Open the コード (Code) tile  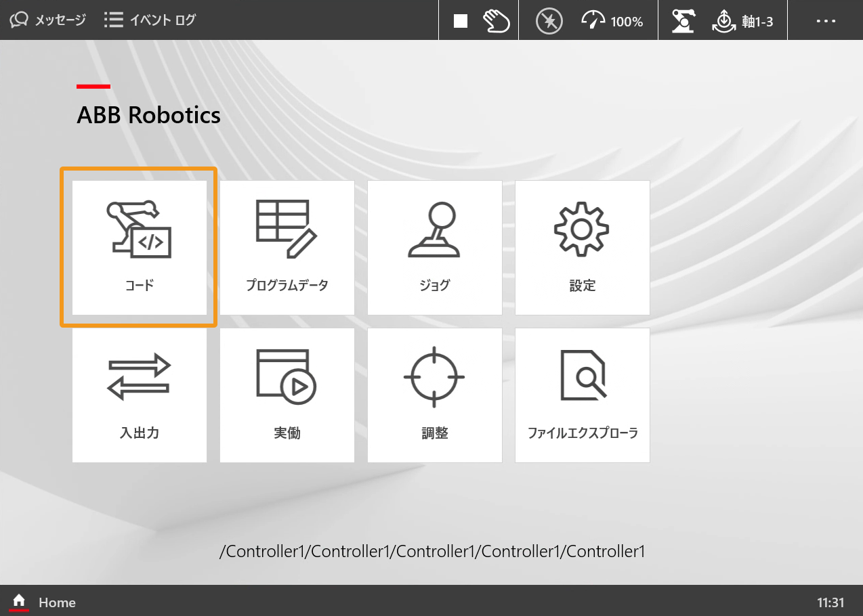click(140, 247)
